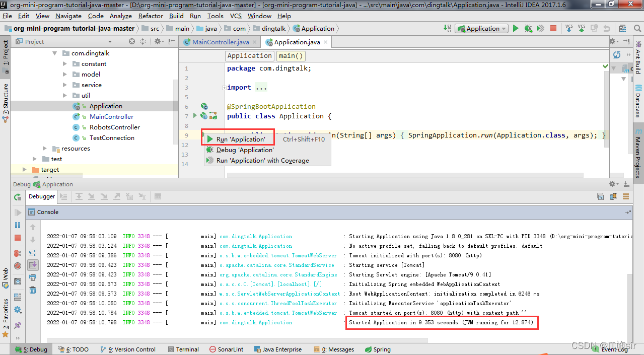Open the Refactor menu
This screenshot has width=644, height=355.
point(151,16)
